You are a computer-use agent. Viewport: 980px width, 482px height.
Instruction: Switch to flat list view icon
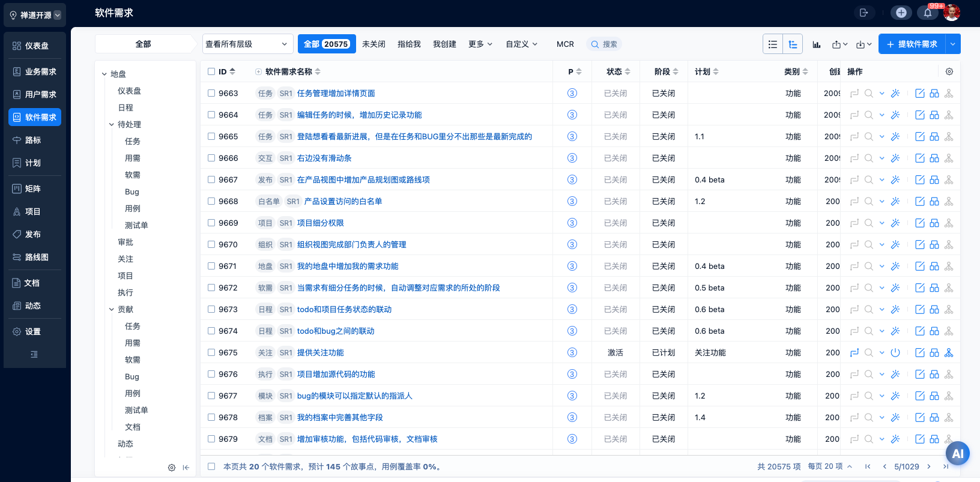773,44
